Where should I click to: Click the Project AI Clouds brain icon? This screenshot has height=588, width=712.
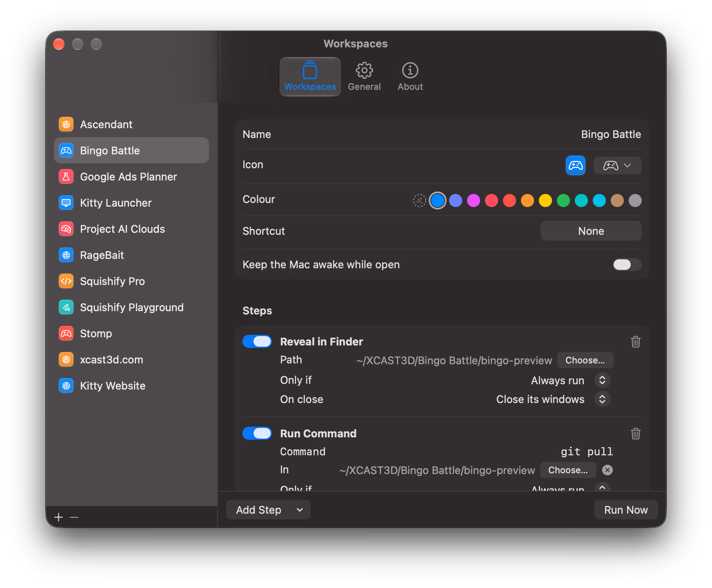pyautogui.click(x=66, y=229)
